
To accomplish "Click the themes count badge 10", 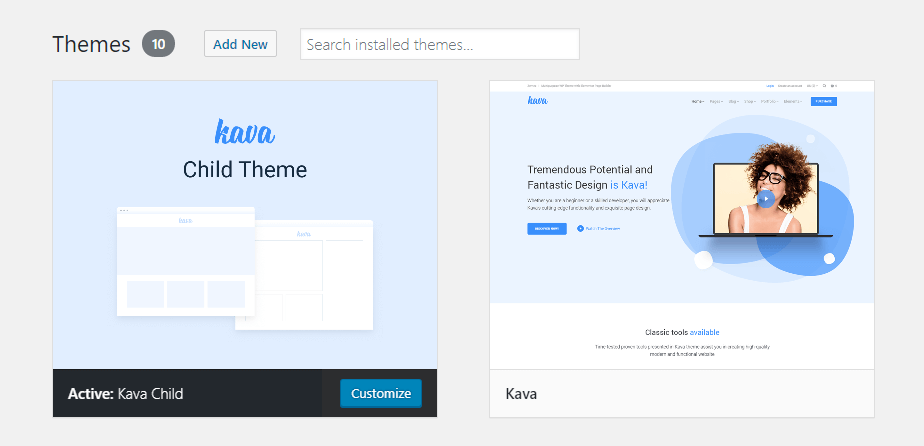I will coord(159,44).
